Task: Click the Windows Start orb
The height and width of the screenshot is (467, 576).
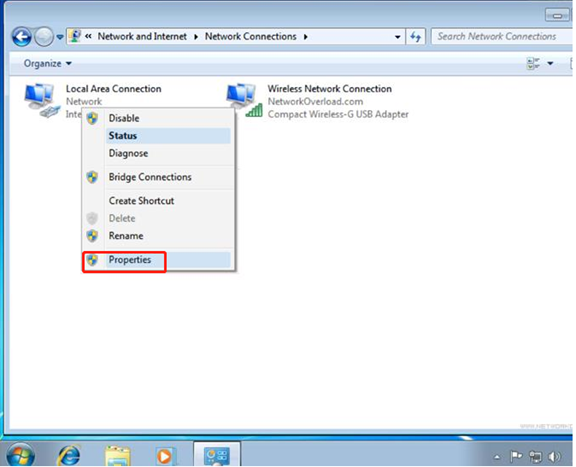Action: pos(21,455)
